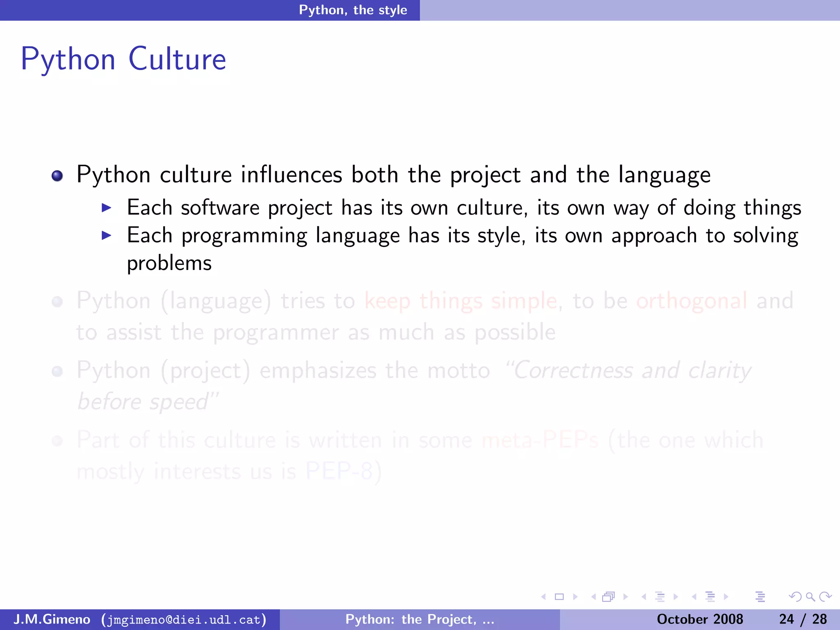Jump to next subsection arrow
The height and width of the screenshot is (630, 840).
click(676, 597)
